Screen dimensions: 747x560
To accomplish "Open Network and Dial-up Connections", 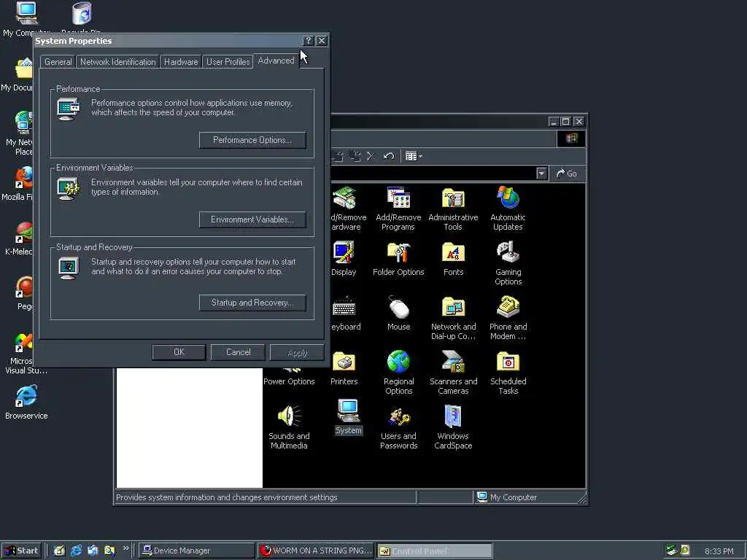I will 453,318.
